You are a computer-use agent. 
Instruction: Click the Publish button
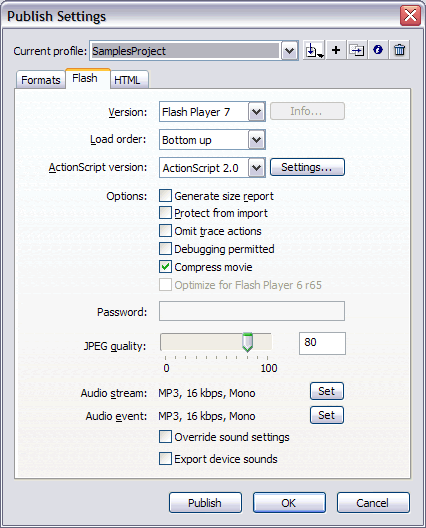[x=205, y=503]
